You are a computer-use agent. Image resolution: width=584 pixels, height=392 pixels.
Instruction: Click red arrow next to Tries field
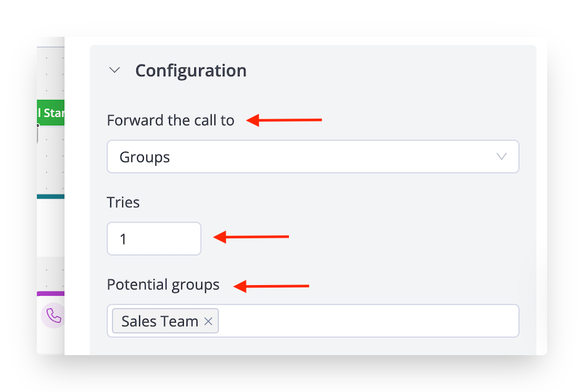[x=251, y=237]
